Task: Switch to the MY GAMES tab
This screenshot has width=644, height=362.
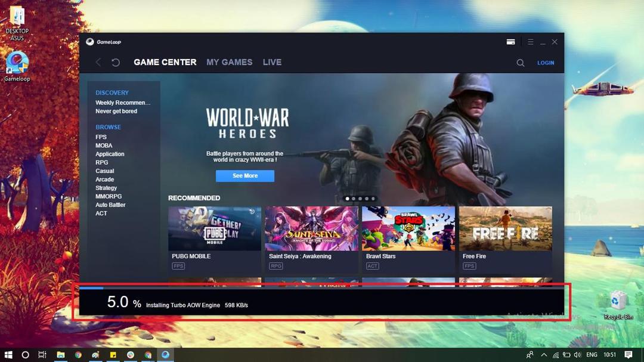Action: 229,63
